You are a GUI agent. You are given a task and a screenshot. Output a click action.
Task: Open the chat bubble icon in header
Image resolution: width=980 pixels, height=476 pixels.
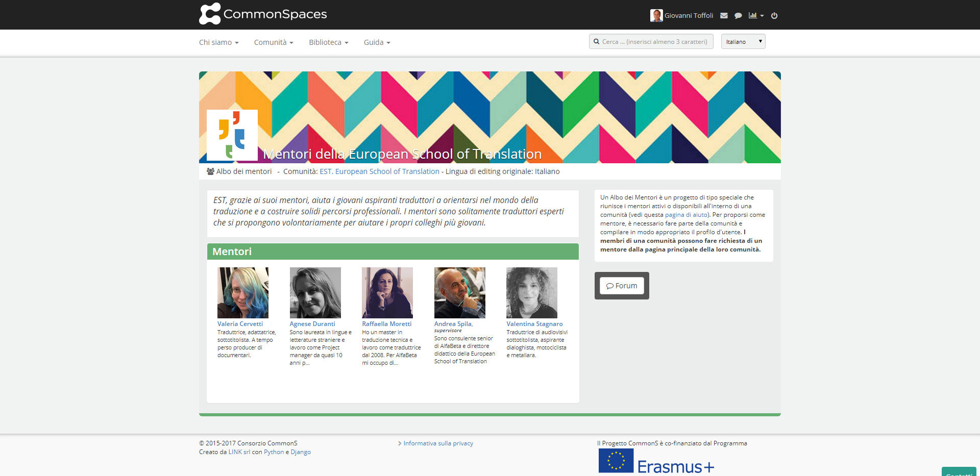tap(738, 16)
